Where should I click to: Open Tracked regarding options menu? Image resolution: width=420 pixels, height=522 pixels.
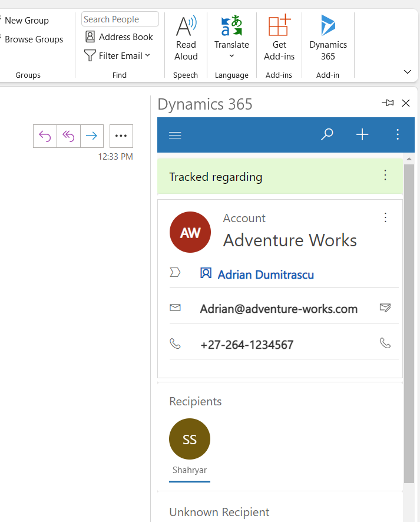tap(385, 175)
